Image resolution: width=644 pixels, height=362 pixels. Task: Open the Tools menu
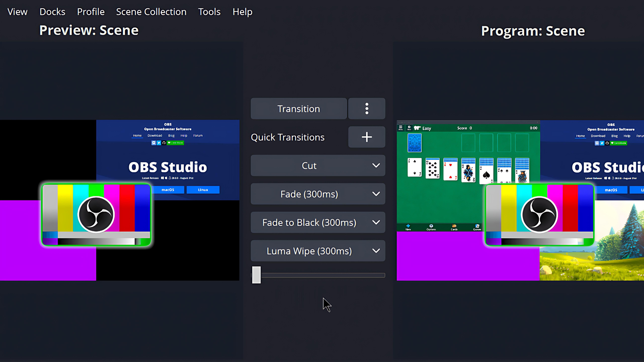(x=209, y=12)
